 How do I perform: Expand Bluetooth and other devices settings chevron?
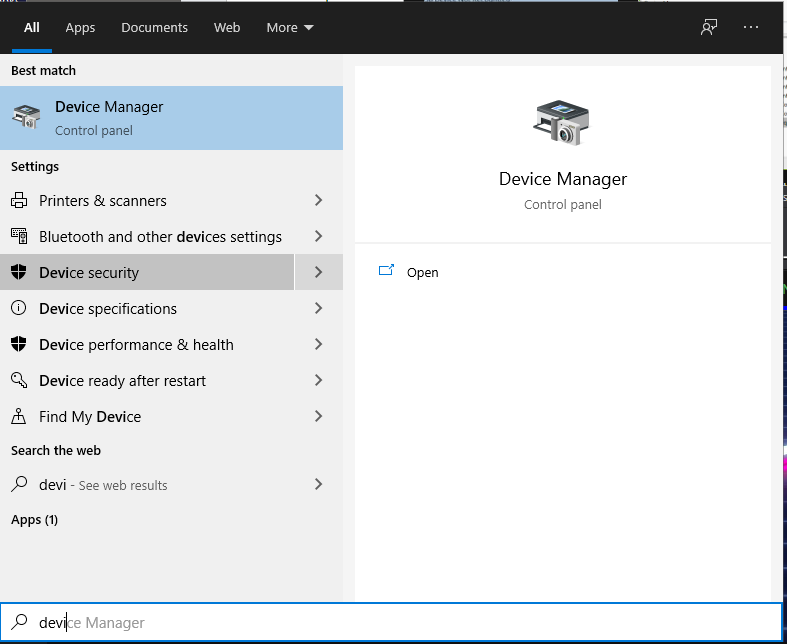(x=318, y=236)
